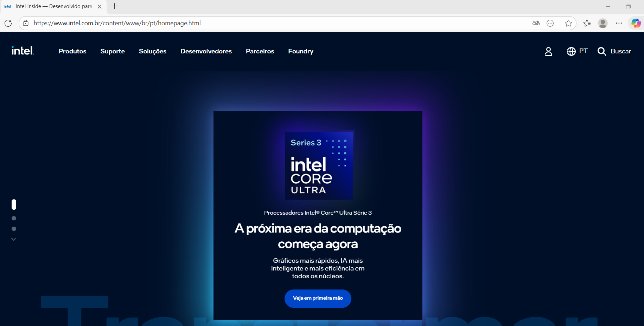644x326 pixels.
Task: Close the Intel Inside tab
Action: [x=100, y=6]
